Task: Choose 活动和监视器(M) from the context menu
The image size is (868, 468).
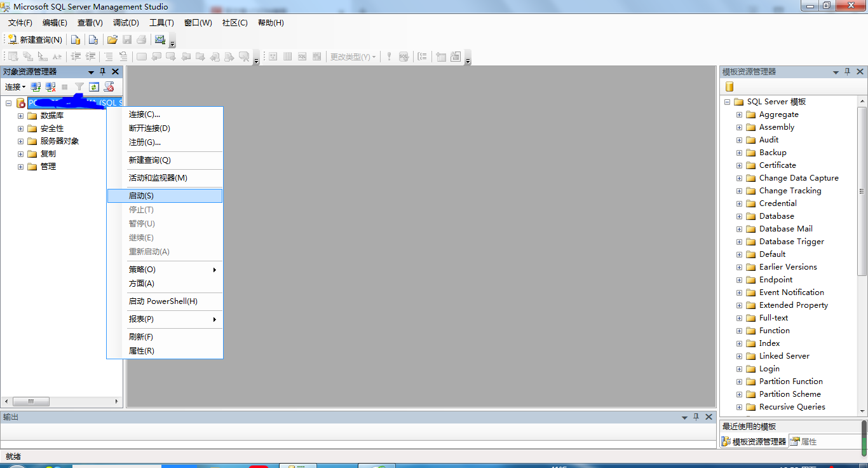Action: pos(165,178)
